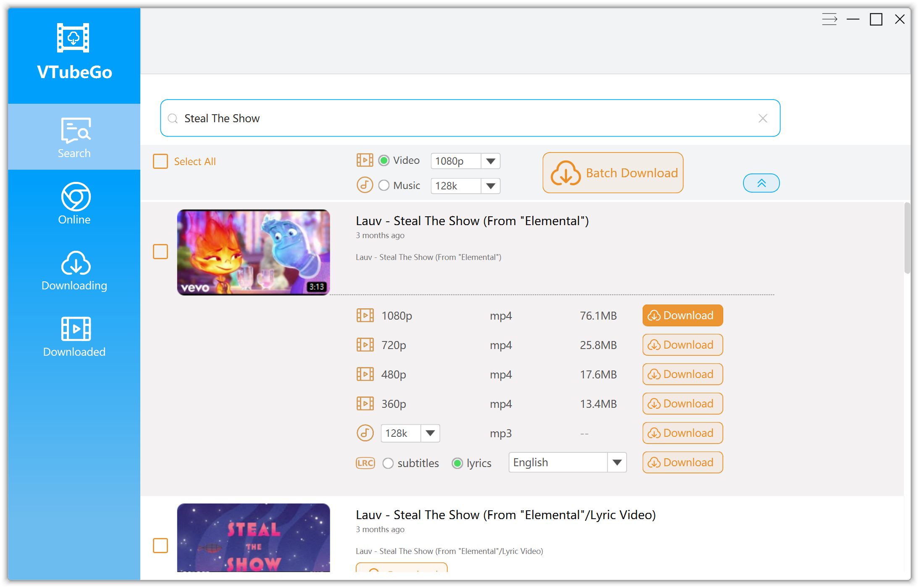Expand the English language dropdown

pos(617,462)
